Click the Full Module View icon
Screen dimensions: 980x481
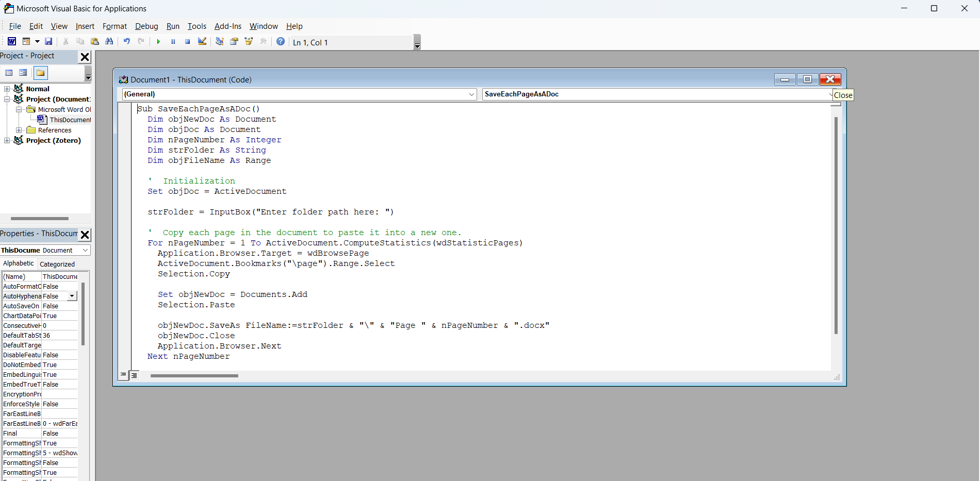[134, 375]
